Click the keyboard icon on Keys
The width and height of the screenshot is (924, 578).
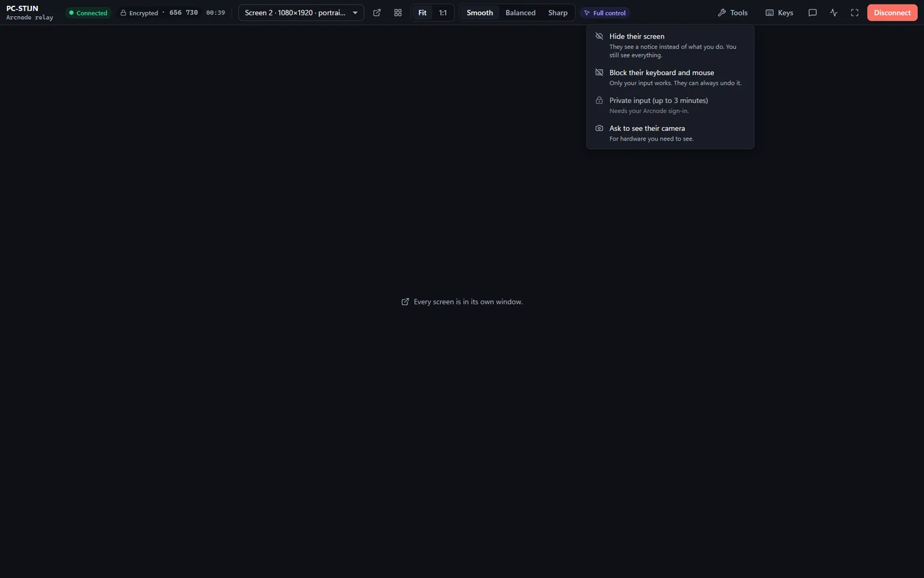(769, 13)
